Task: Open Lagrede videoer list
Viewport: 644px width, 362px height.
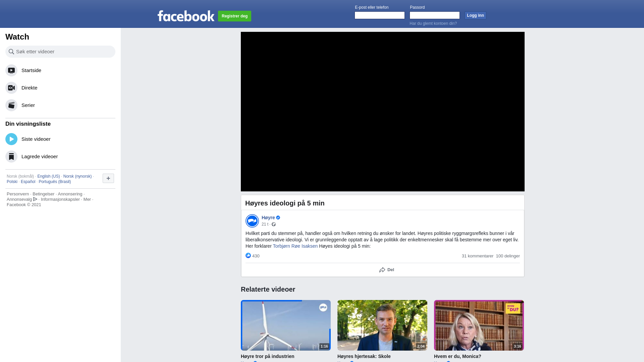Action: pos(60,157)
